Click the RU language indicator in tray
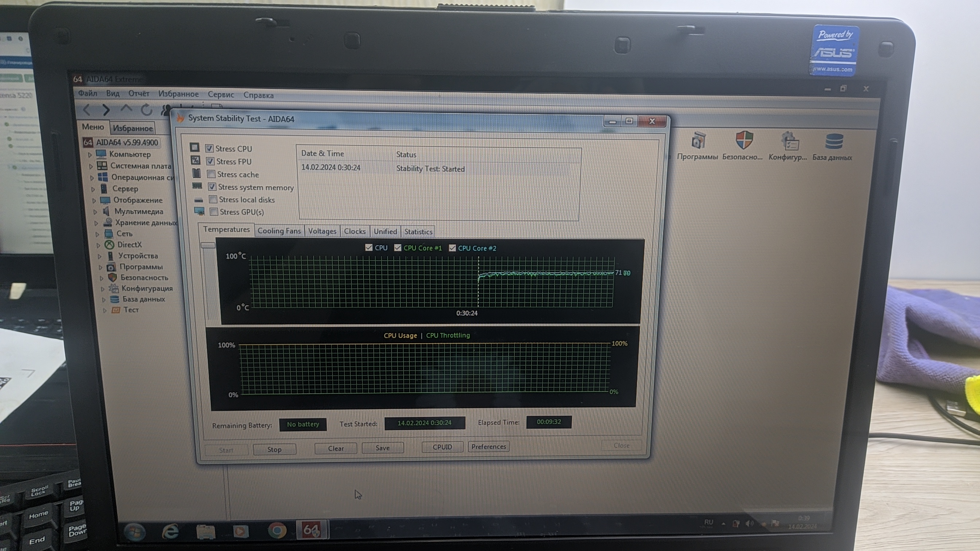Viewport: 980px width, 551px height. click(708, 522)
